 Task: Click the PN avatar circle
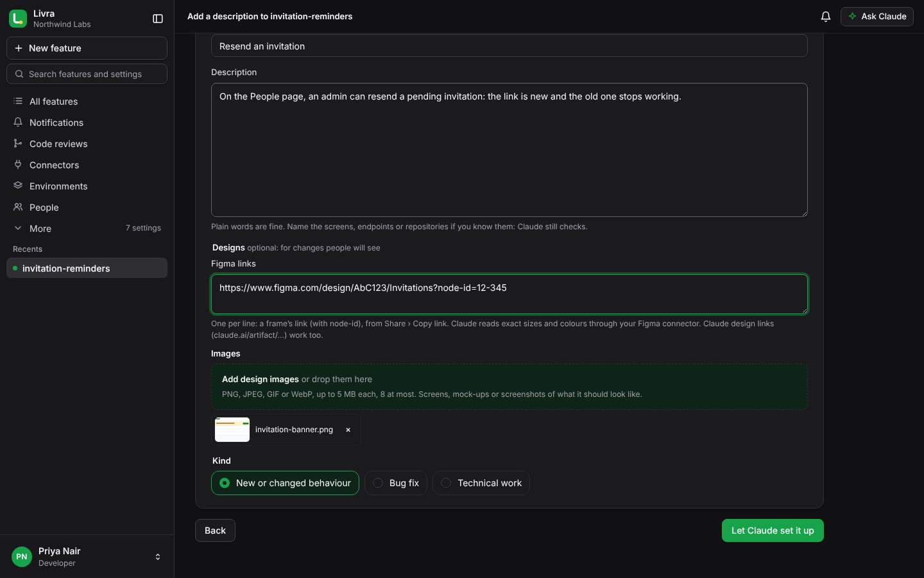(22, 557)
